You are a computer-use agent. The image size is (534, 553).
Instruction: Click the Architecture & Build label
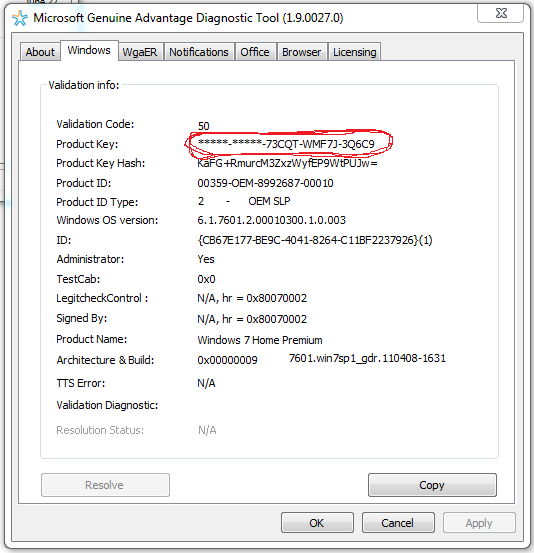[x=105, y=360]
